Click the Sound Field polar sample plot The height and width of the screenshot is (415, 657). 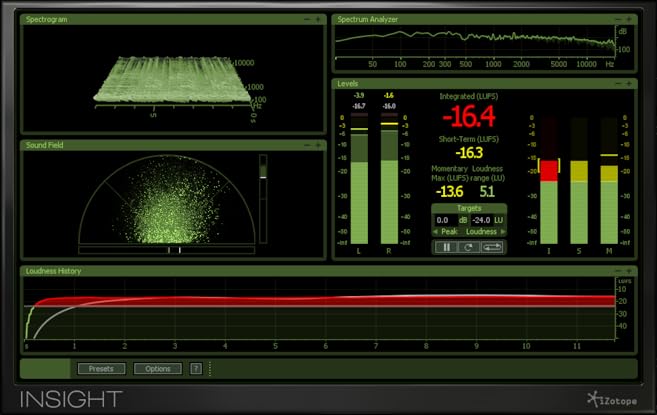167,200
